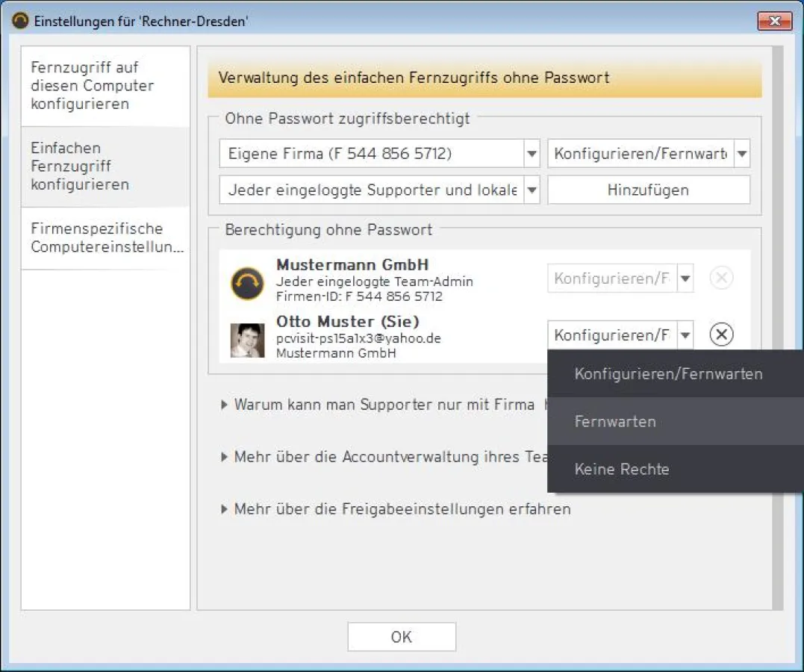Choose 'Fernwarten' in the dropdown list
The width and height of the screenshot is (804, 672).
pyautogui.click(x=615, y=422)
